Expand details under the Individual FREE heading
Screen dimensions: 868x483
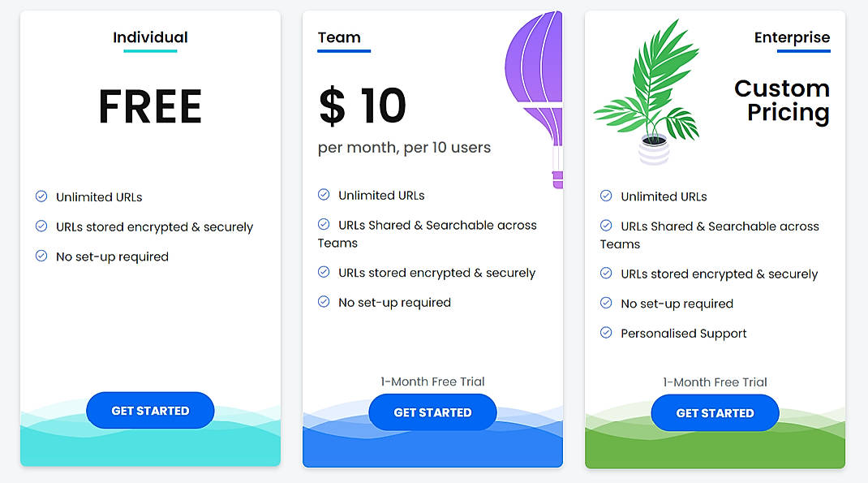coord(149,106)
